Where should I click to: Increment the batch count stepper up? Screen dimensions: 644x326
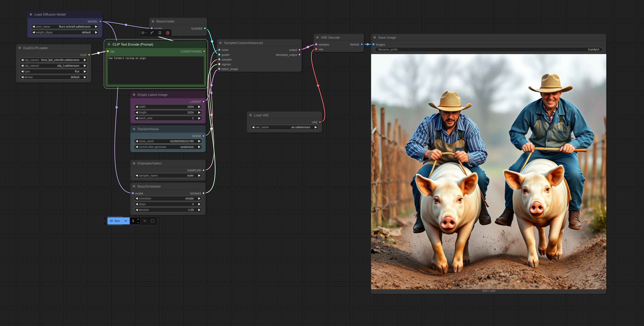138,219
